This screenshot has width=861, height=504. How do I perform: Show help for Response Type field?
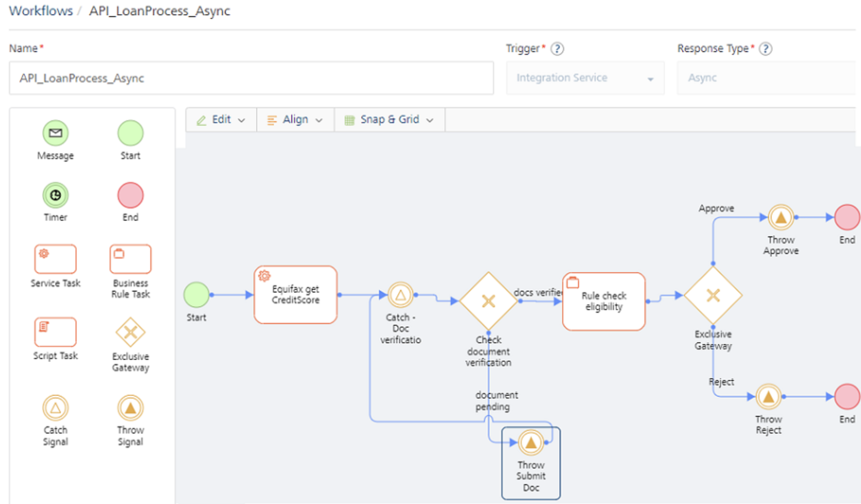[766, 49]
